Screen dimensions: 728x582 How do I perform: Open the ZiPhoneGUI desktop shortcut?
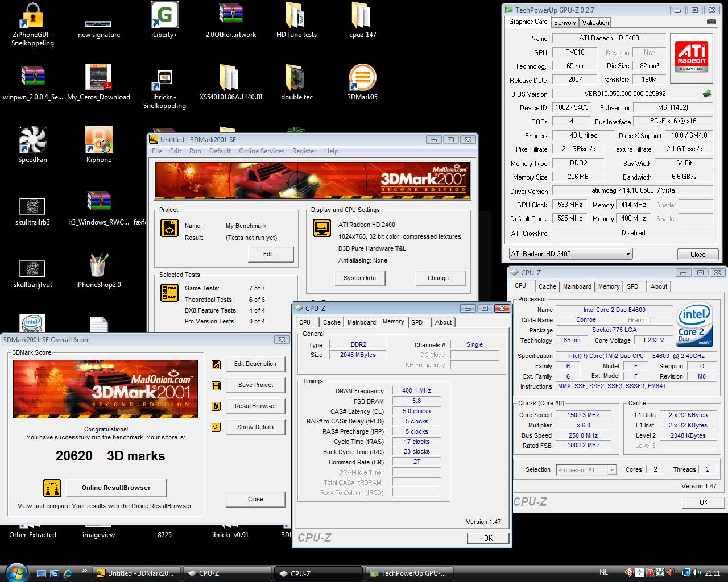[x=33, y=16]
